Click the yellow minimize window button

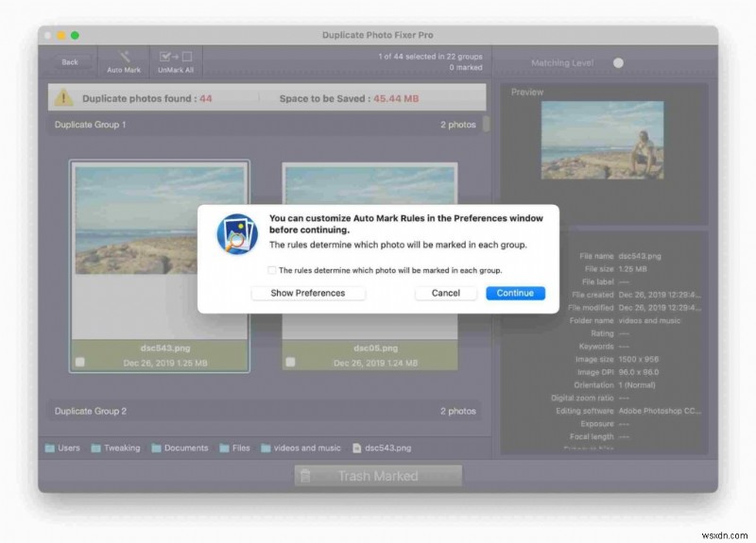pos(61,35)
